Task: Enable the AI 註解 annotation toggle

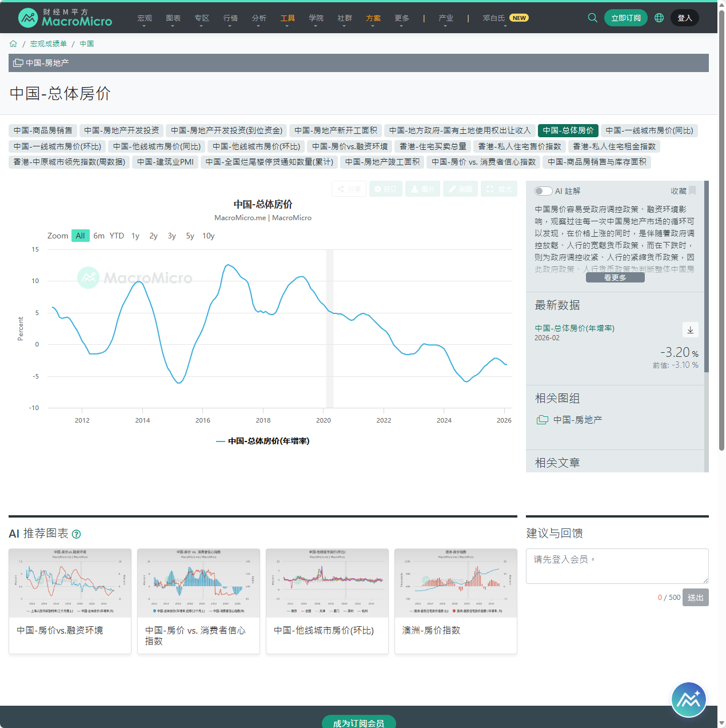Action: pyautogui.click(x=543, y=190)
